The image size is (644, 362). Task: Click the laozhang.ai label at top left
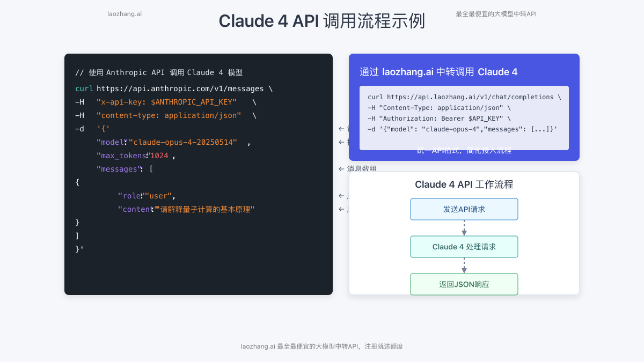[125, 14]
